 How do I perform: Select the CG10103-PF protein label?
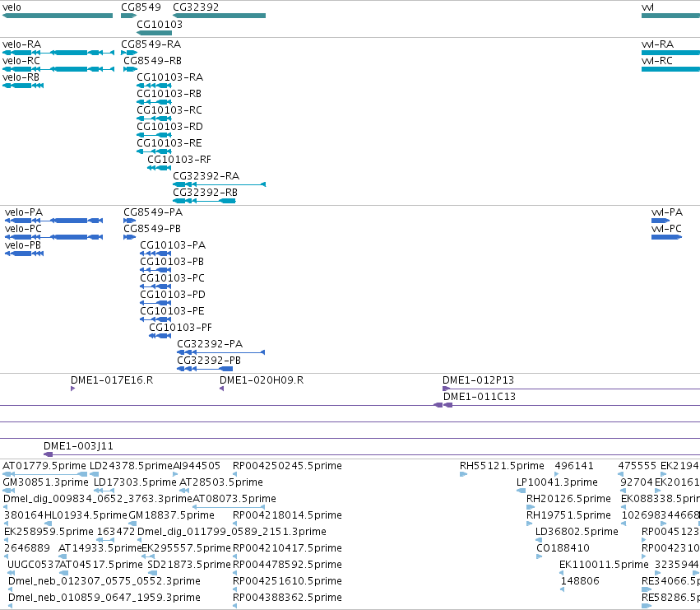180,328
